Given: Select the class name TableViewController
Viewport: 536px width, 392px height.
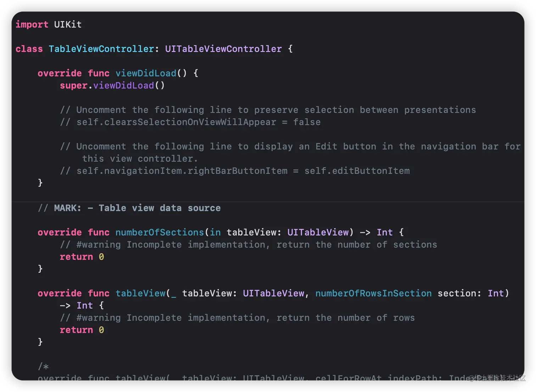Looking at the screenshot, I should pos(101,49).
